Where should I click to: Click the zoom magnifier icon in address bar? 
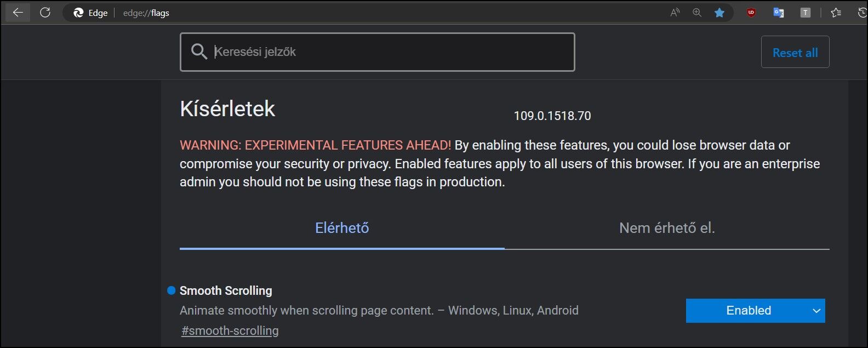(x=697, y=13)
